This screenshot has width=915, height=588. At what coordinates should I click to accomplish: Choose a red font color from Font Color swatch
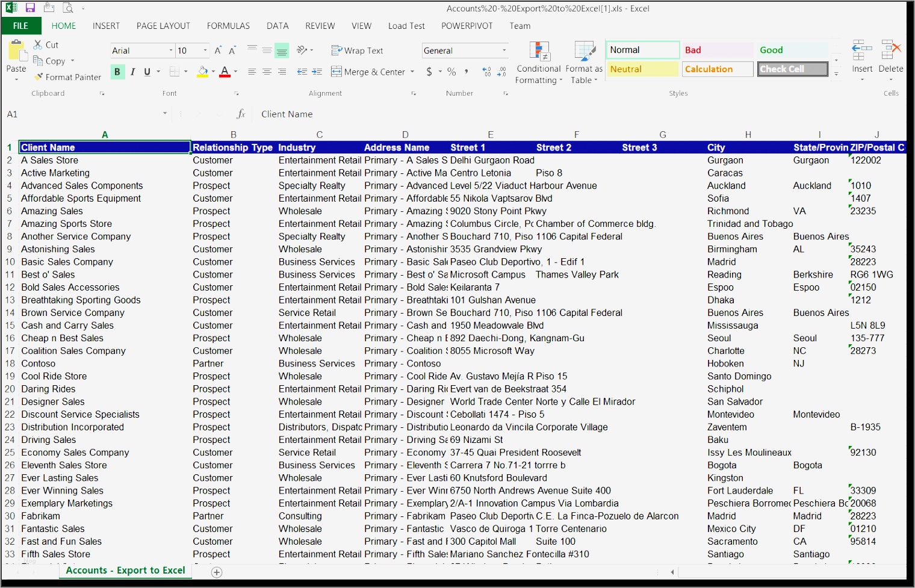(225, 72)
